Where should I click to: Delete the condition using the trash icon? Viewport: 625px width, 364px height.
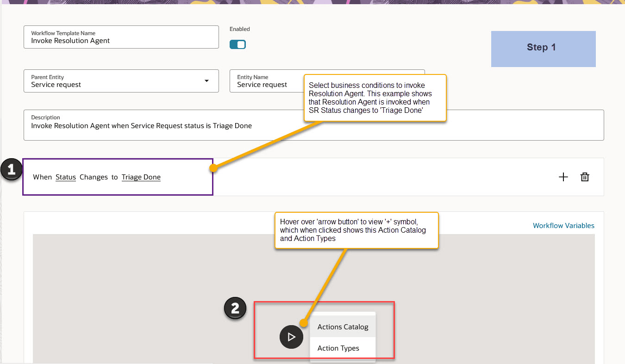click(x=585, y=177)
